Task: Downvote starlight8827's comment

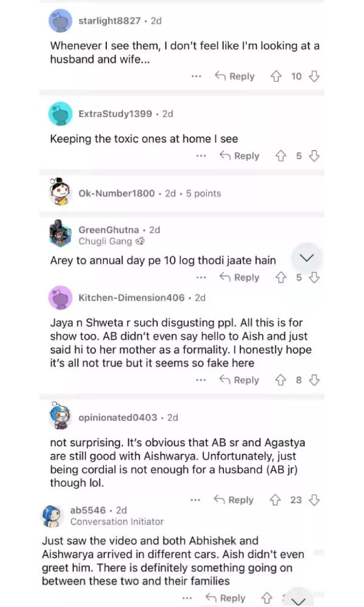Action: (314, 76)
